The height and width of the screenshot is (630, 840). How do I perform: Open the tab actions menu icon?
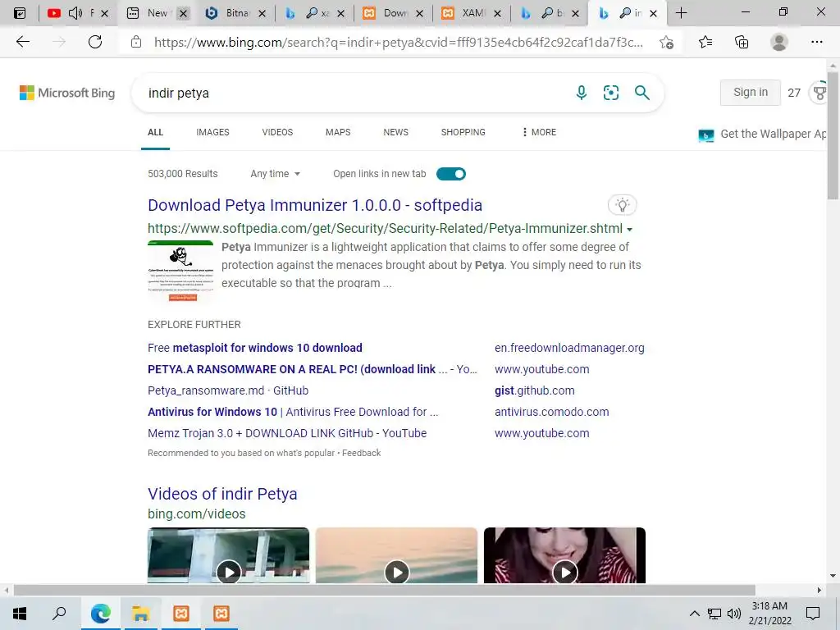click(20, 13)
